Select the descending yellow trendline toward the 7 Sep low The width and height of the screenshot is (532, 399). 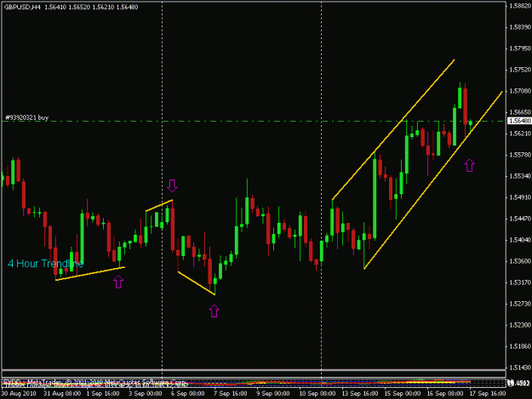[196, 283]
